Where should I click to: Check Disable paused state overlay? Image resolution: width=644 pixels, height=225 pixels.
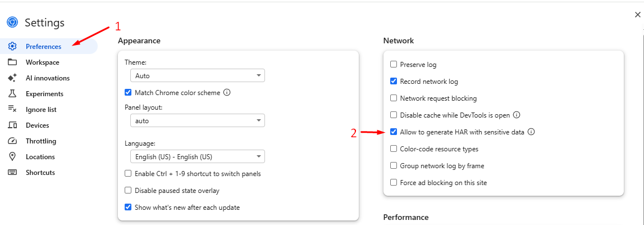128,191
